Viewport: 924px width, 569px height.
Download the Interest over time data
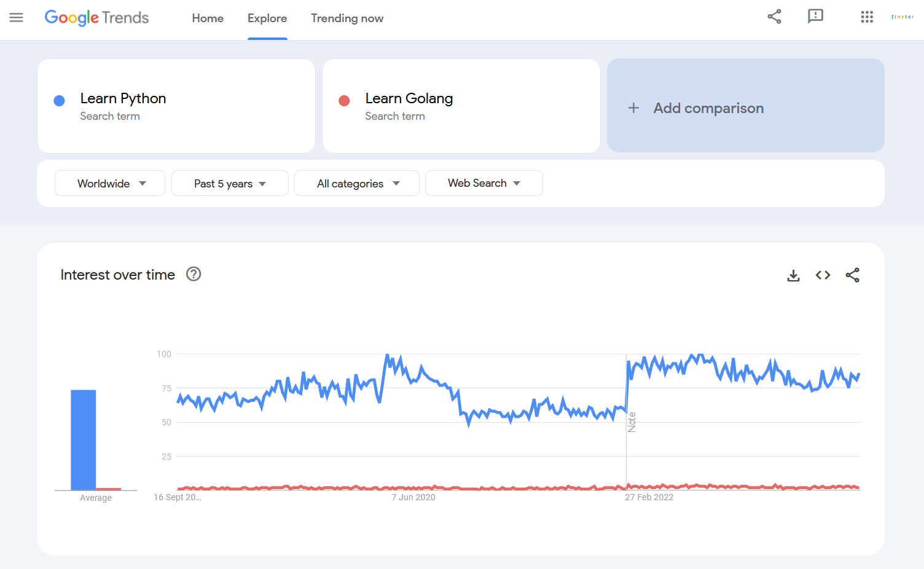(793, 275)
